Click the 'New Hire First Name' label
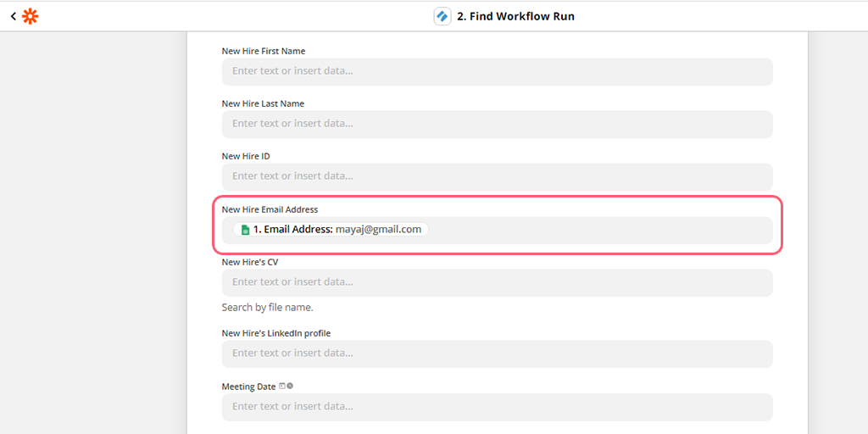This screenshot has height=434, width=868. coord(264,51)
